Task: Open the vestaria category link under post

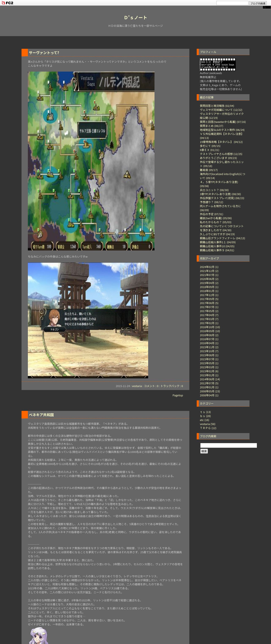Action: click(x=137, y=386)
